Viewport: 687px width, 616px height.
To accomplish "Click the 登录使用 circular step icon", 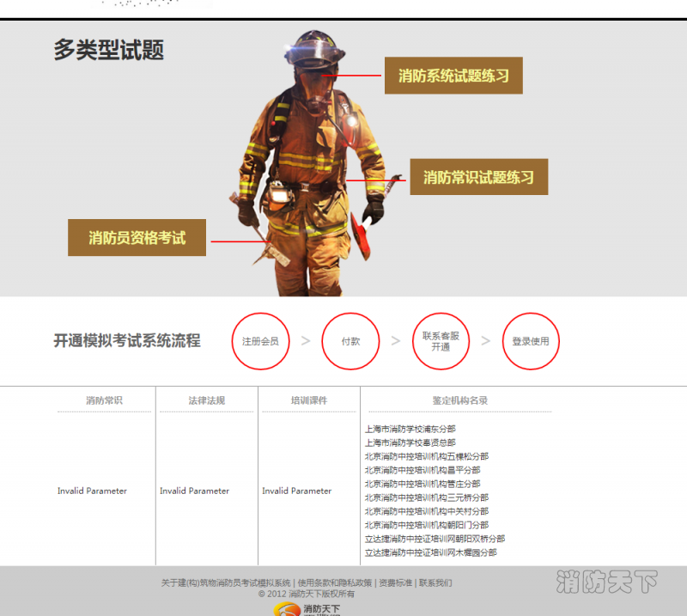I will point(531,341).
